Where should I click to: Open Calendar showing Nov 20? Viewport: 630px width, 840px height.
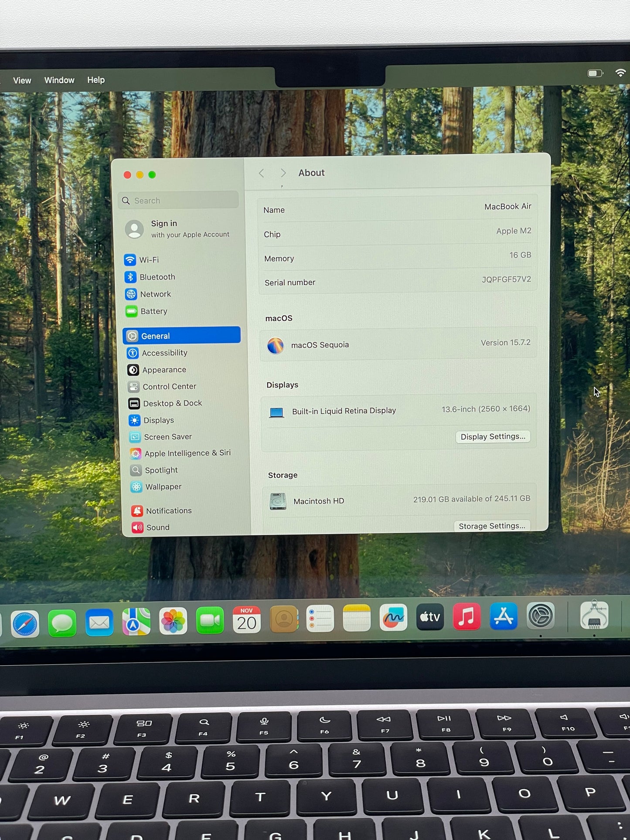point(247,619)
